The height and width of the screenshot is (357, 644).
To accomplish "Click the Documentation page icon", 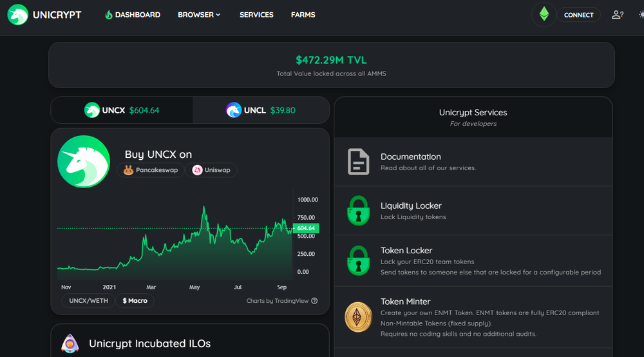I will [358, 162].
